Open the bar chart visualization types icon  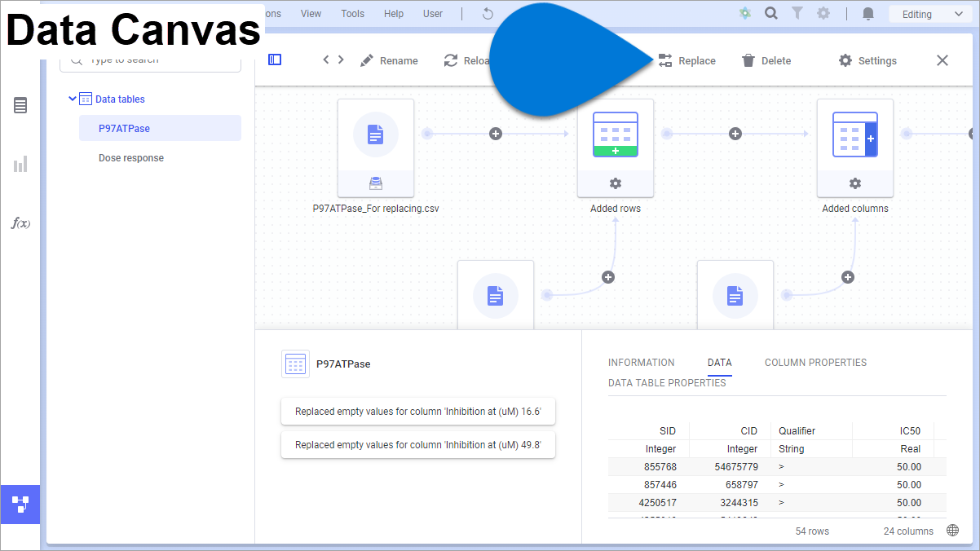(x=20, y=164)
